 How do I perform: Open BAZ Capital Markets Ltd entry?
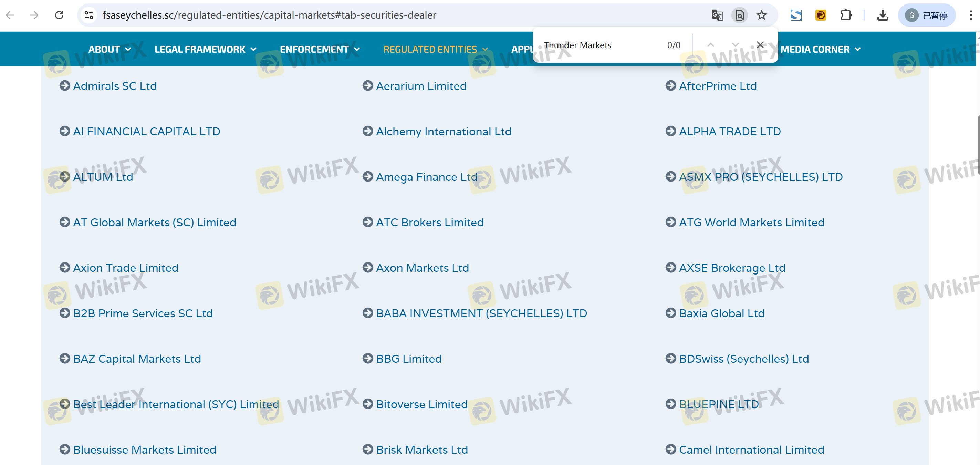point(137,359)
